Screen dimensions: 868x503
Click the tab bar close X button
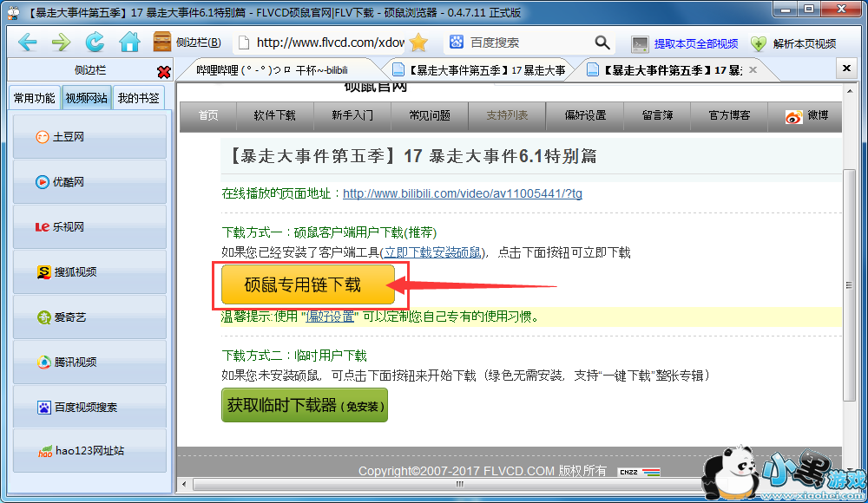tap(846, 68)
